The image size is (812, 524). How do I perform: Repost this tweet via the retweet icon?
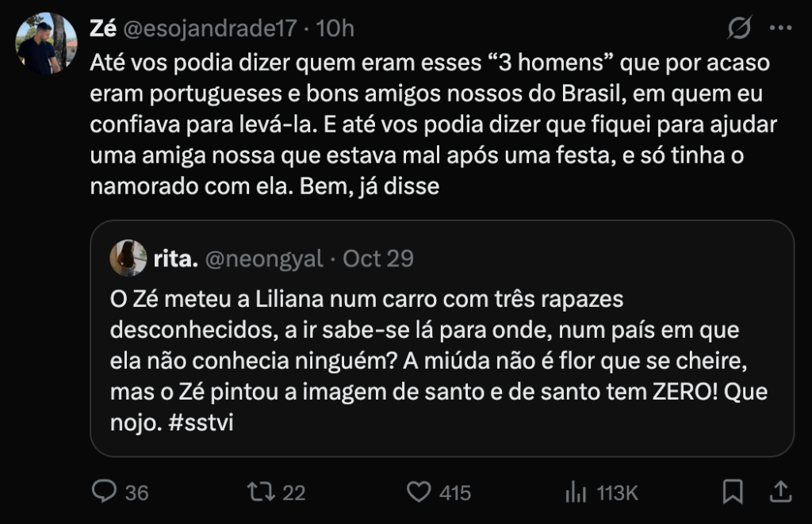[258, 492]
